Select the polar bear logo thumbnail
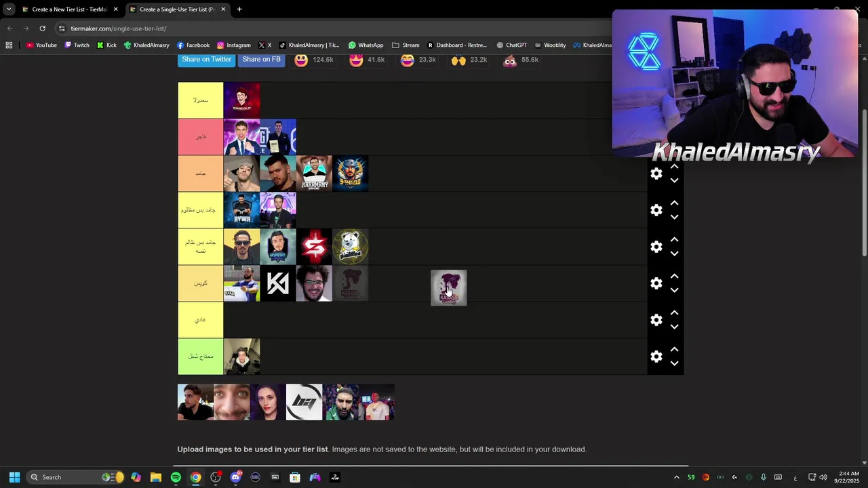 tap(351, 247)
